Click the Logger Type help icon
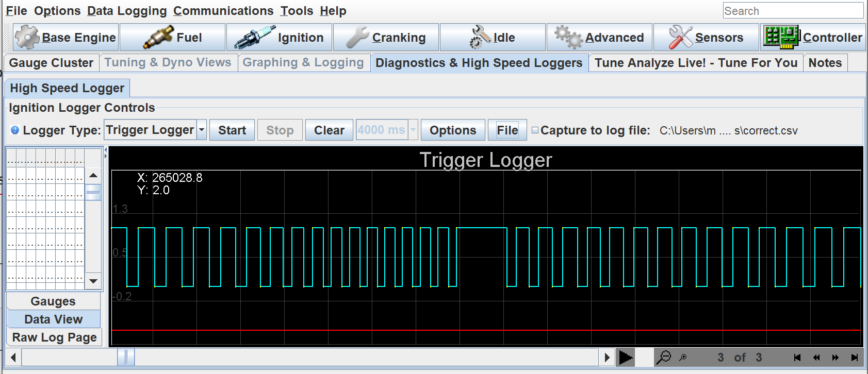The width and height of the screenshot is (868, 374). pyautogui.click(x=15, y=130)
